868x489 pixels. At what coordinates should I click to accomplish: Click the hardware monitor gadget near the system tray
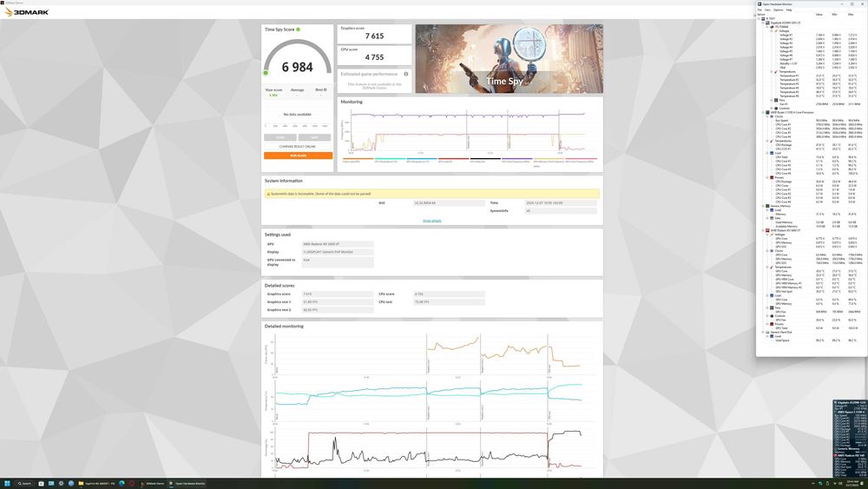tap(851, 438)
